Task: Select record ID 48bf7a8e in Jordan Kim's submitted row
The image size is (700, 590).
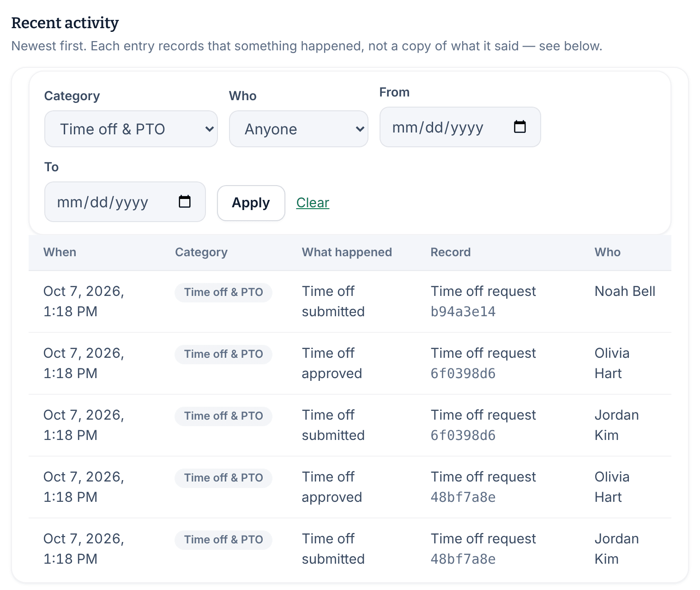Action: coord(463,559)
